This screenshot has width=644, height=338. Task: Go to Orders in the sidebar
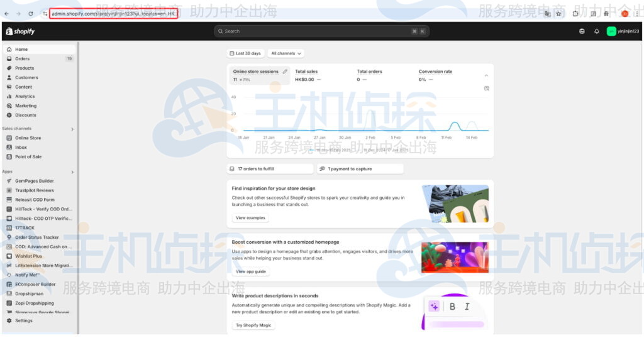click(x=23, y=58)
